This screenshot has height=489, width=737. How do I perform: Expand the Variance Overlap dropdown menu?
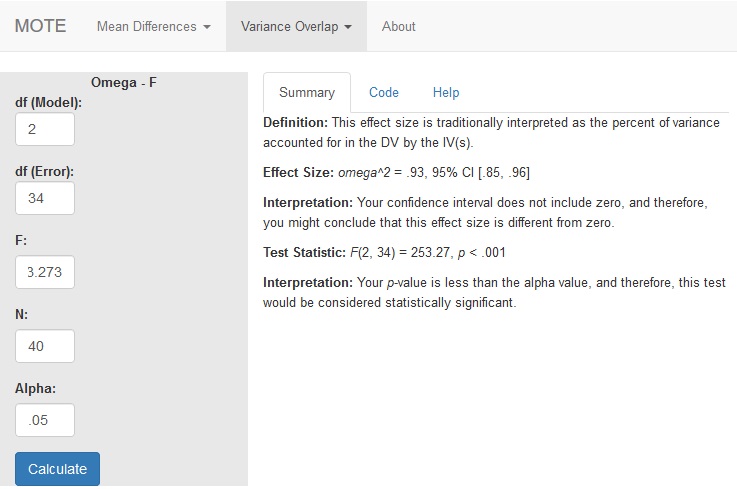coord(296,26)
